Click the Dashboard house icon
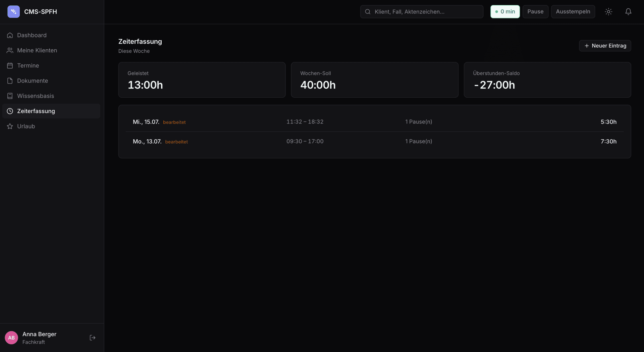644x352 pixels. click(x=10, y=35)
